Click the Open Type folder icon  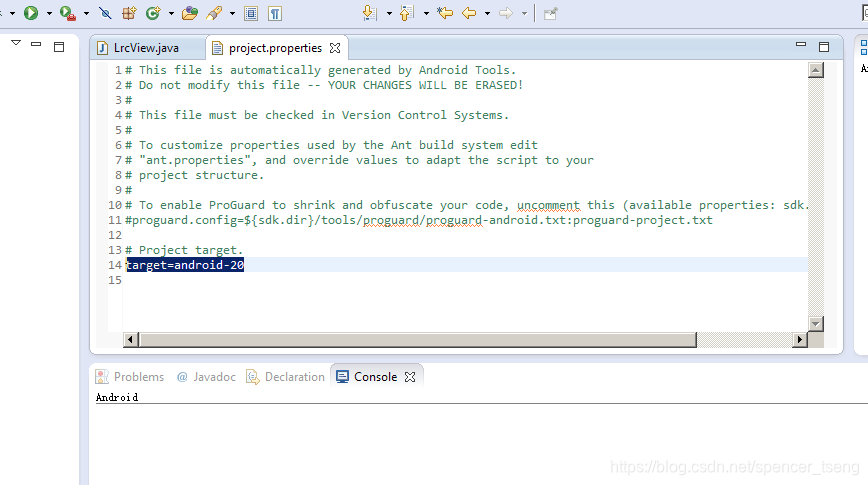click(190, 13)
